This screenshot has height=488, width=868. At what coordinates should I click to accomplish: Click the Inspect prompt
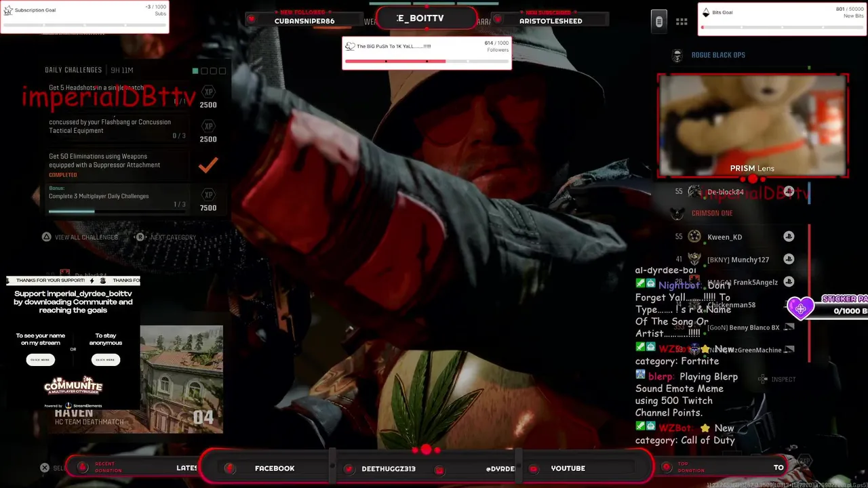pos(783,380)
